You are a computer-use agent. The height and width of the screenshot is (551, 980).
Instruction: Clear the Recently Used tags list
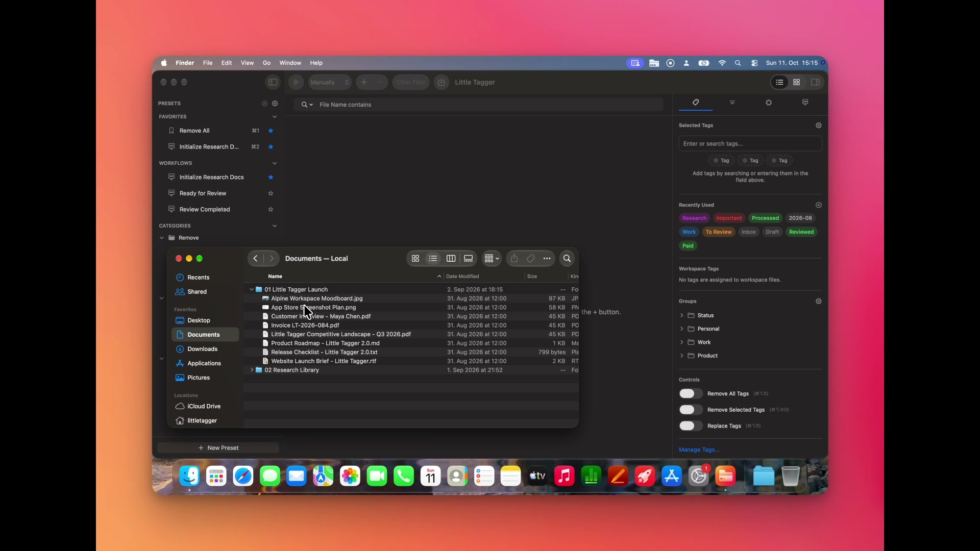point(819,205)
